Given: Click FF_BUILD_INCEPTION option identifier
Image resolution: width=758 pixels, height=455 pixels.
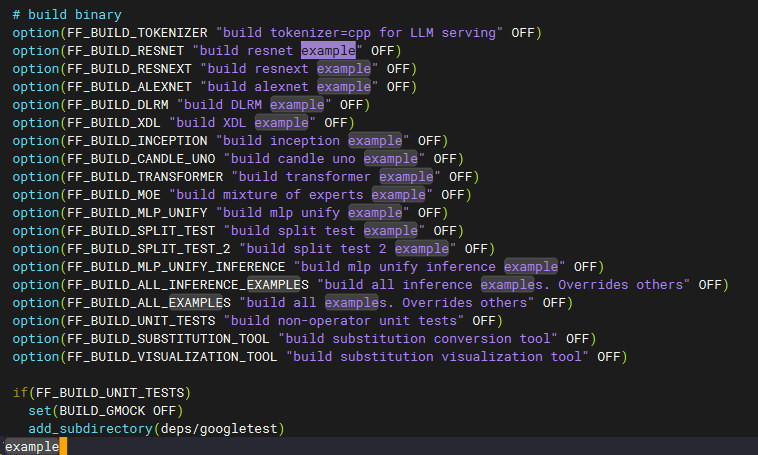Looking at the screenshot, I should click(137, 141).
